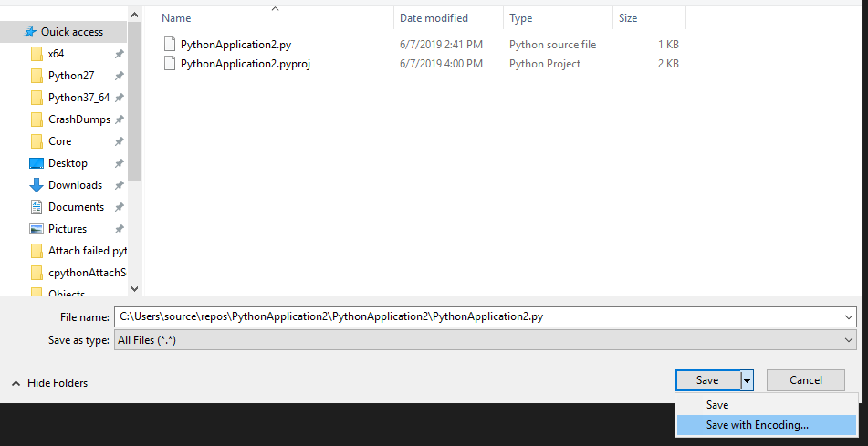Click the Downloads arrow icon
The image size is (868, 446).
pos(37,185)
